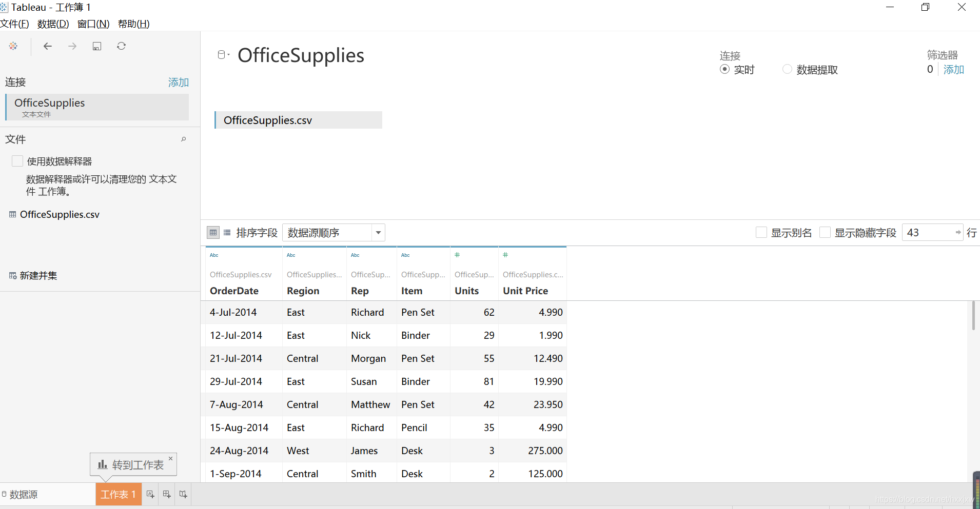Viewport: 980px width, 509px height.
Task: Click 添加 link under 筛选器
Action: pos(954,70)
